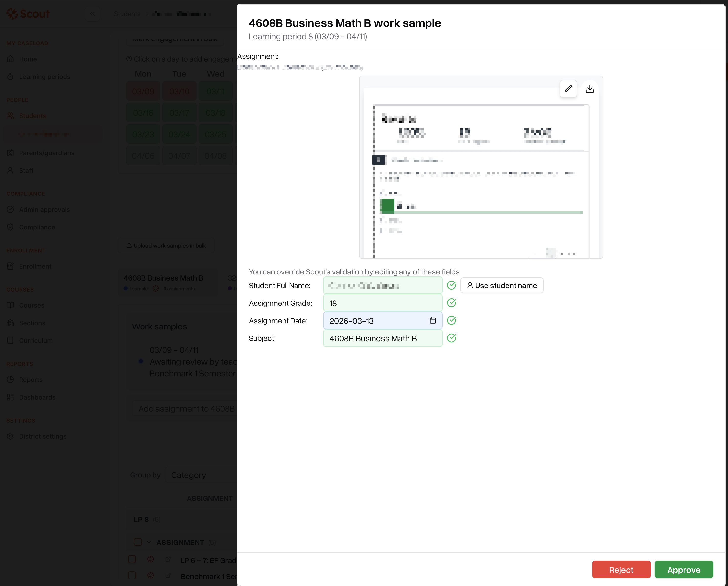728x586 pixels.
Task: Check the LP 6 + 7 row checkbox
Action: click(x=132, y=559)
